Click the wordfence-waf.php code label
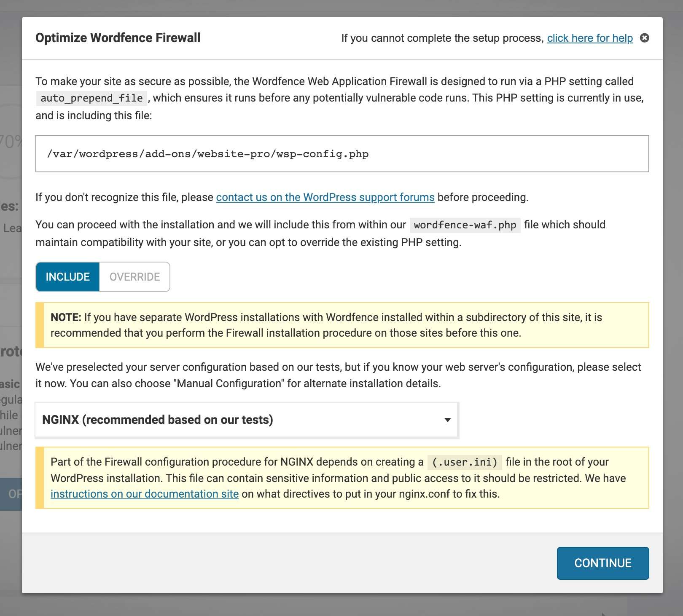Screen dimensions: 683x616 [465, 225]
